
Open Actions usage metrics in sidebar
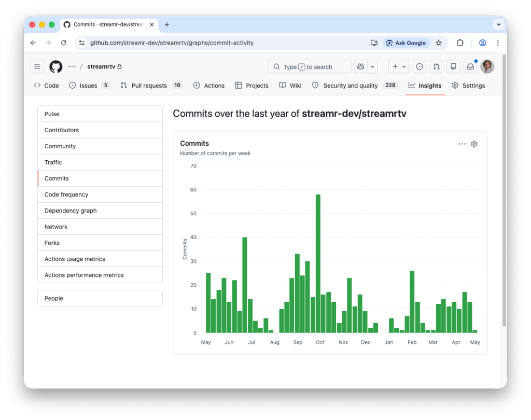click(100, 259)
